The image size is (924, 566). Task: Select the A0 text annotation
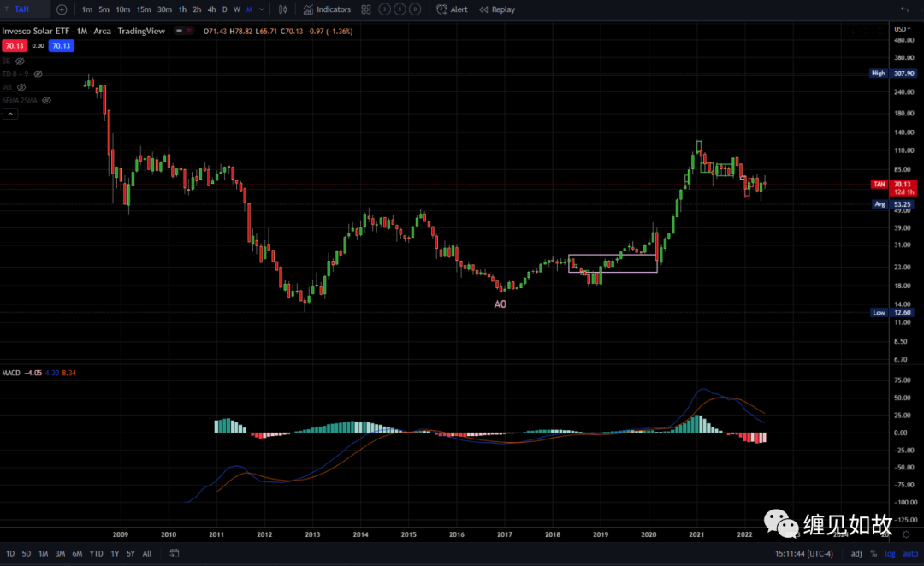[x=500, y=304]
